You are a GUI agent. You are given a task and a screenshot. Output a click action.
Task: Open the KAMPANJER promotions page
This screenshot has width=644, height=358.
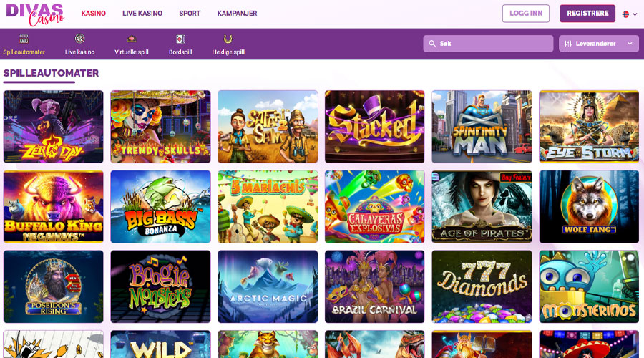237,13
